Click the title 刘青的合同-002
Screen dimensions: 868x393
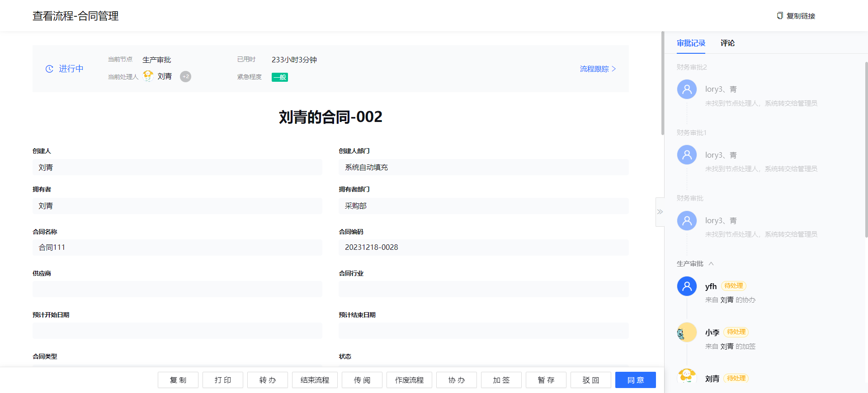click(330, 117)
